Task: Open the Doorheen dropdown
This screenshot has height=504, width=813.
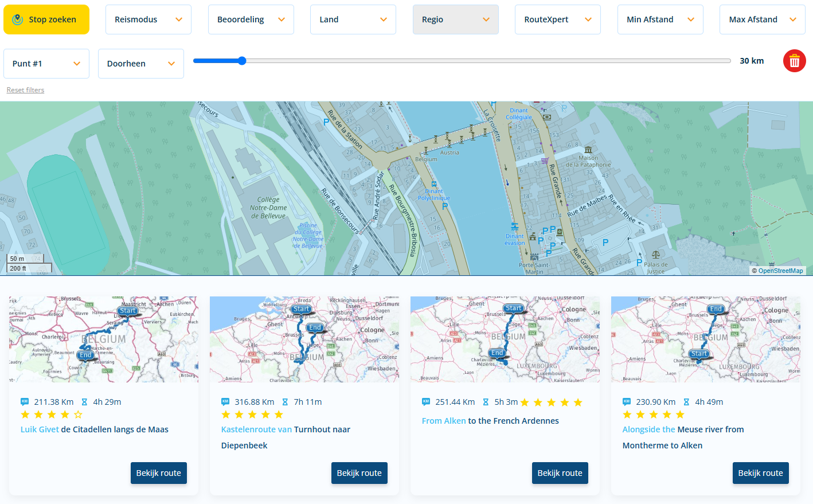Action: click(x=141, y=64)
